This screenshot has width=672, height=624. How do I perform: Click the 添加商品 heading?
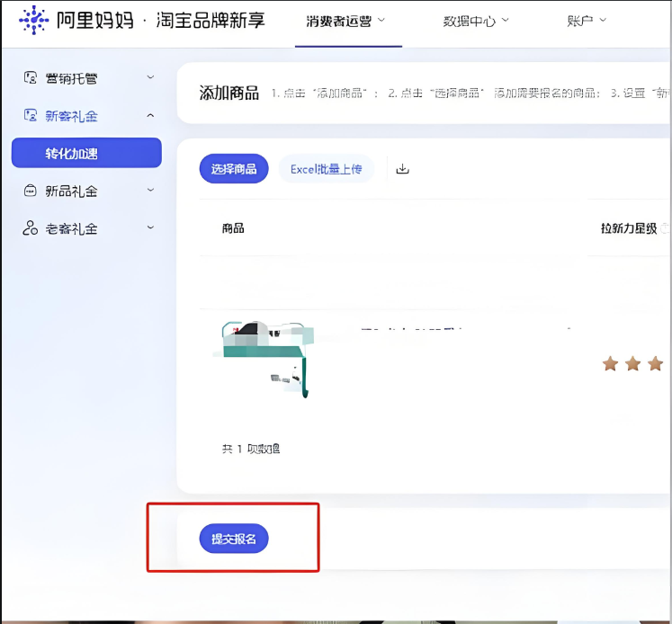(229, 93)
